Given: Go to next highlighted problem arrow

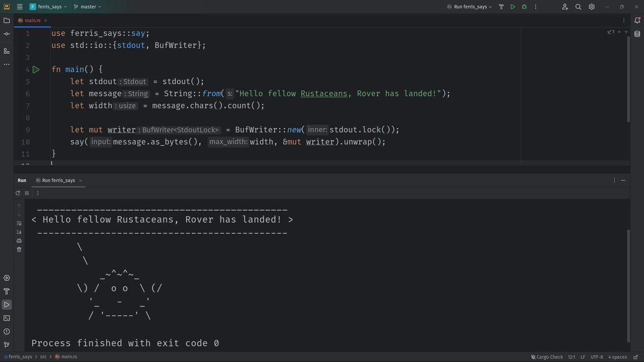Looking at the screenshot, I should [626, 32].
